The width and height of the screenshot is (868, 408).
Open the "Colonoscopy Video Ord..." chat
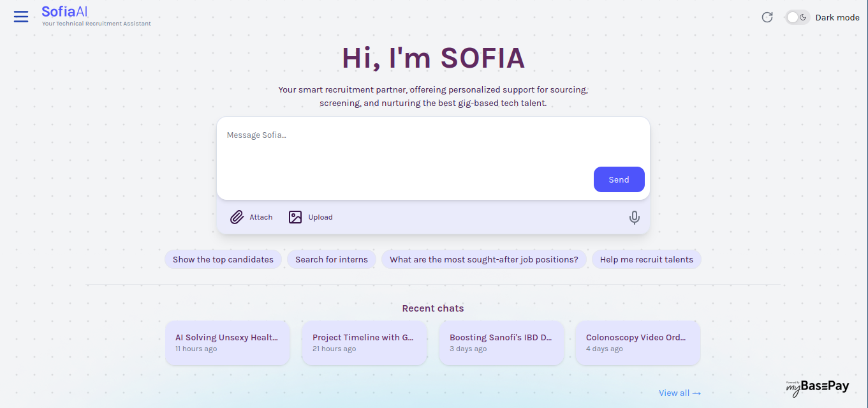click(x=638, y=343)
